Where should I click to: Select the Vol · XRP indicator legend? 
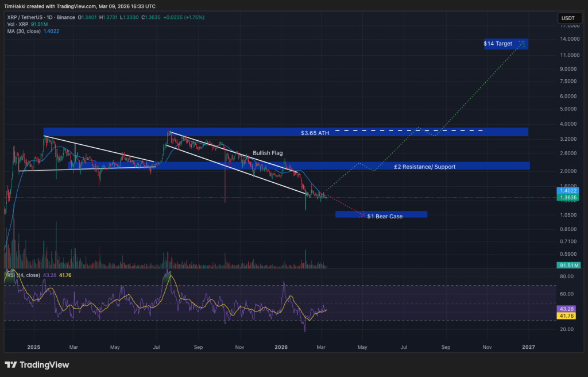pyautogui.click(x=20, y=24)
